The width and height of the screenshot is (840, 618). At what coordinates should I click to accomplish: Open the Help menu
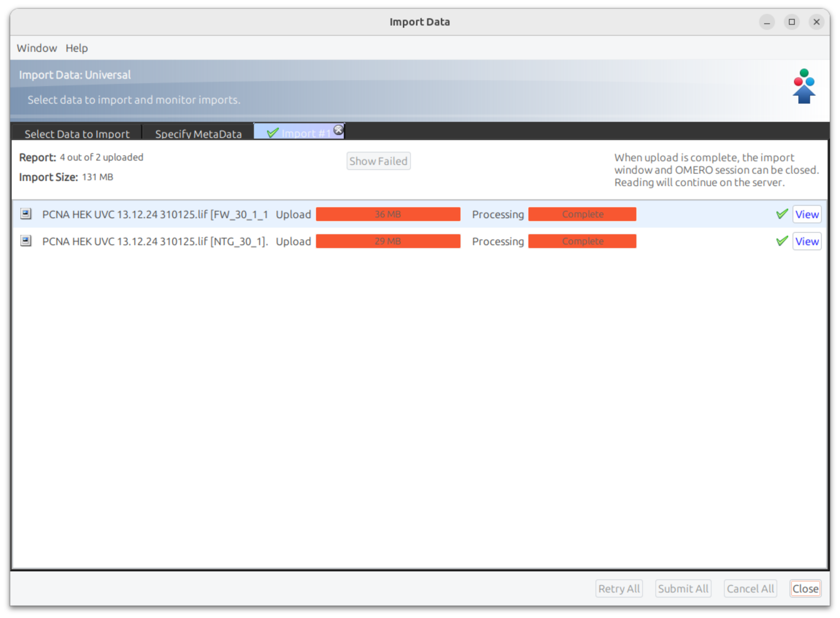76,48
